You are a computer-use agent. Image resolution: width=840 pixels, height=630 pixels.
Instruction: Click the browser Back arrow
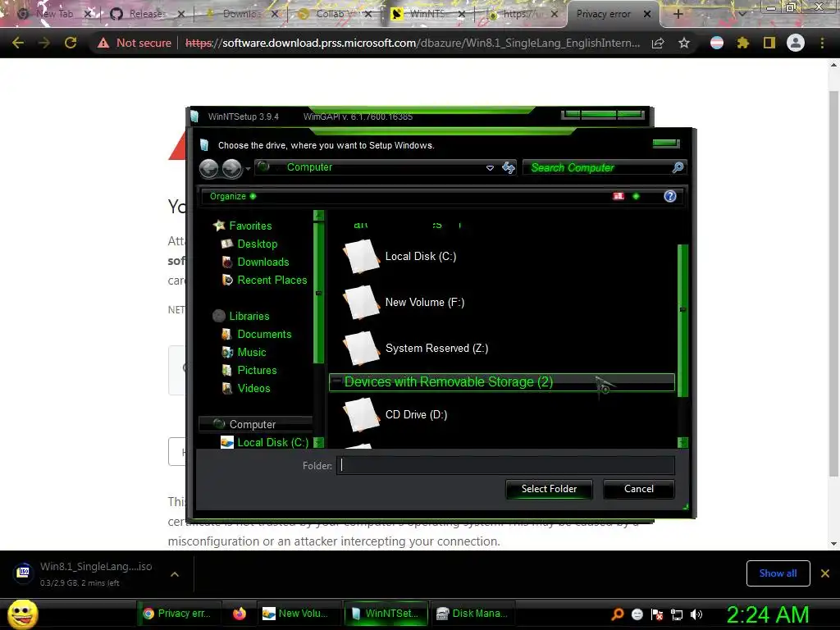coord(18,43)
